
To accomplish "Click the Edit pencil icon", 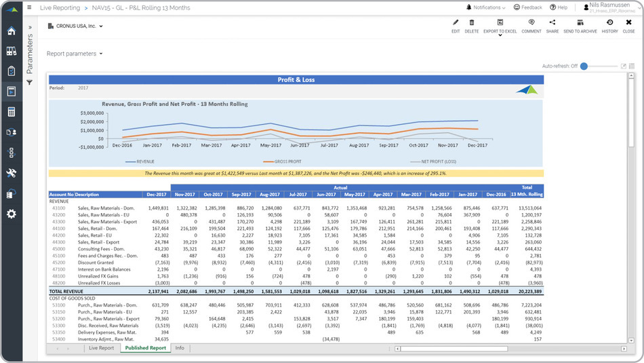I will click(x=455, y=25).
